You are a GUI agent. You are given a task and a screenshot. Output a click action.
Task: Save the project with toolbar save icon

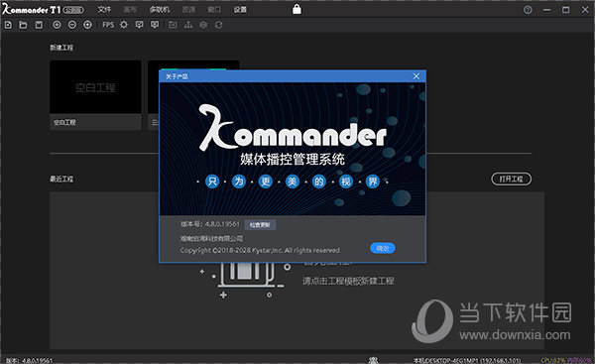(39, 25)
